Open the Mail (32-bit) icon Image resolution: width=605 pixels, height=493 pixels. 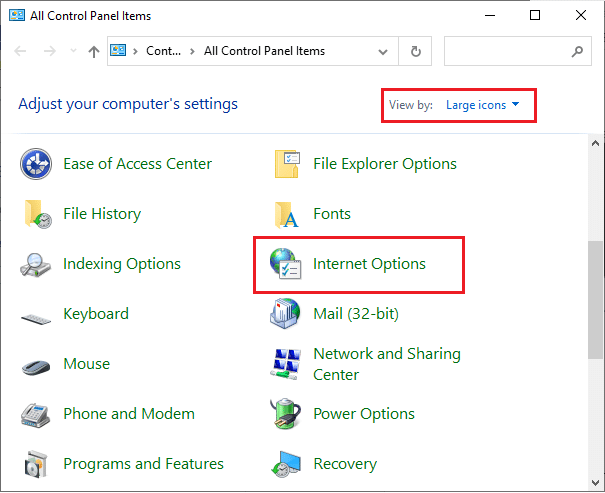click(x=287, y=314)
